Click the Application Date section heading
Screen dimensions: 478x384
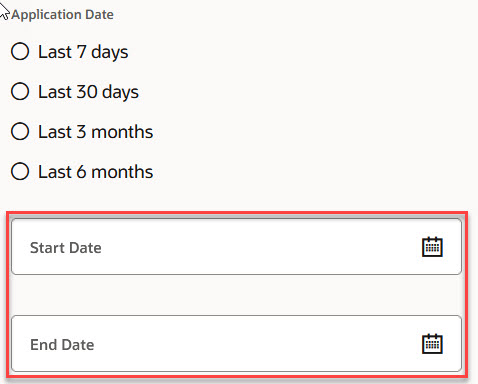[x=63, y=15]
